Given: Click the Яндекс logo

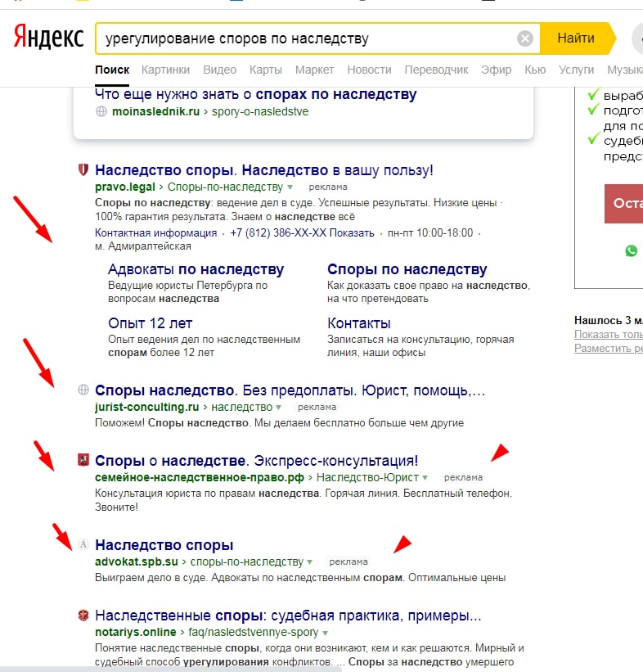Looking at the screenshot, I should [x=48, y=37].
